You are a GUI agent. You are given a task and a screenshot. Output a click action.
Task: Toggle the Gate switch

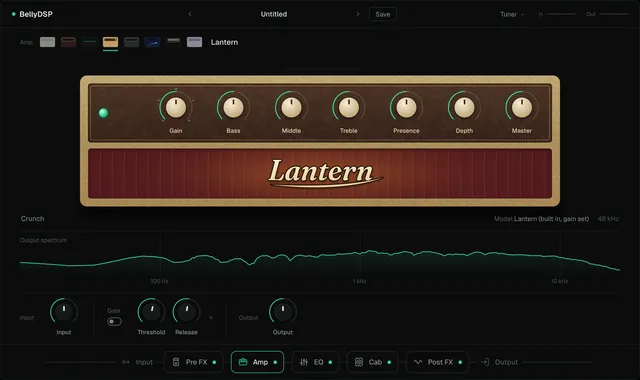(x=114, y=322)
